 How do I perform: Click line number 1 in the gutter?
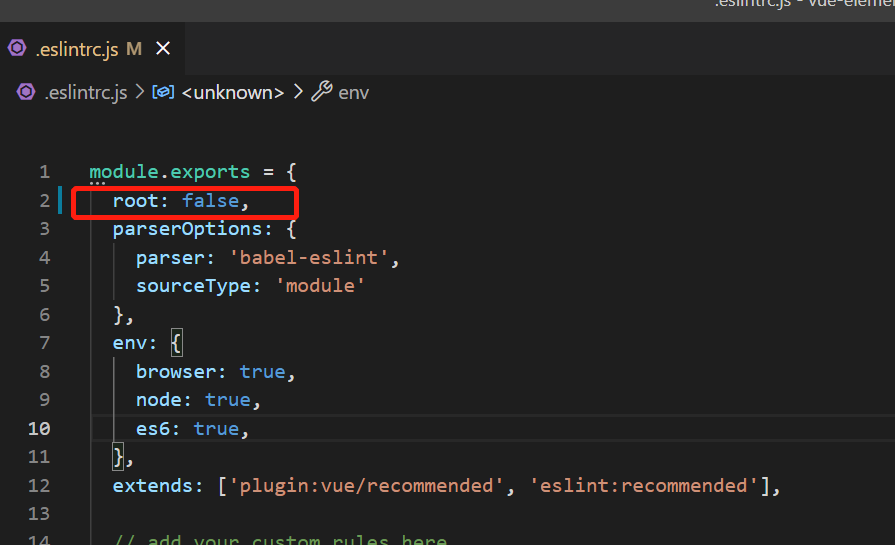[45, 172]
